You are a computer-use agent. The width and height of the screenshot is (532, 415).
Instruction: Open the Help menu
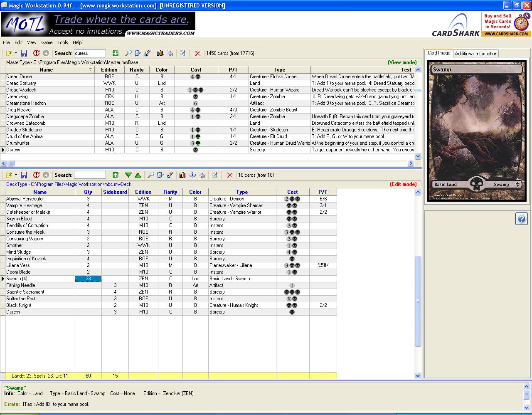[x=77, y=42]
